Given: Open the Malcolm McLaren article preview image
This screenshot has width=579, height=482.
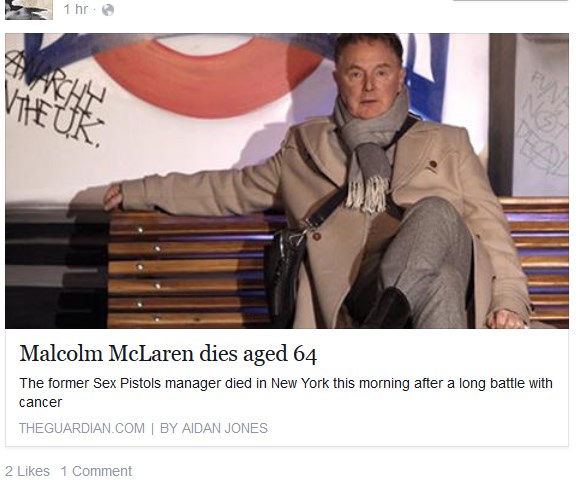Looking at the screenshot, I should point(287,181).
